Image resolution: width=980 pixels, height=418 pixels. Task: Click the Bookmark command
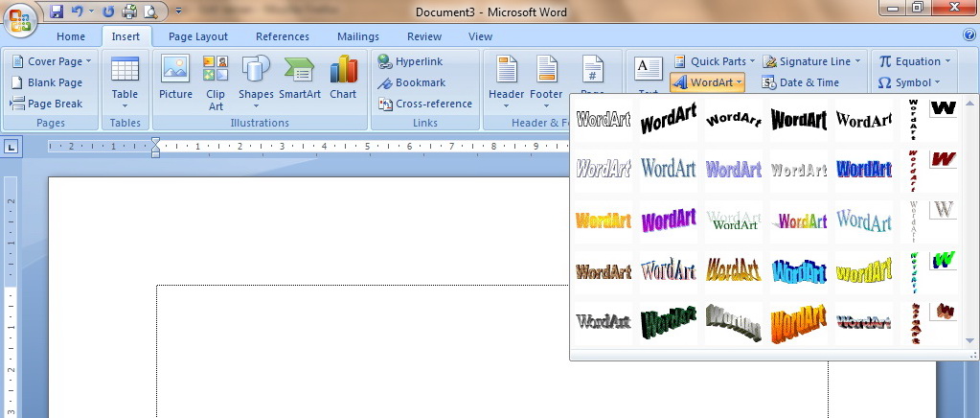[x=412, y=82]
